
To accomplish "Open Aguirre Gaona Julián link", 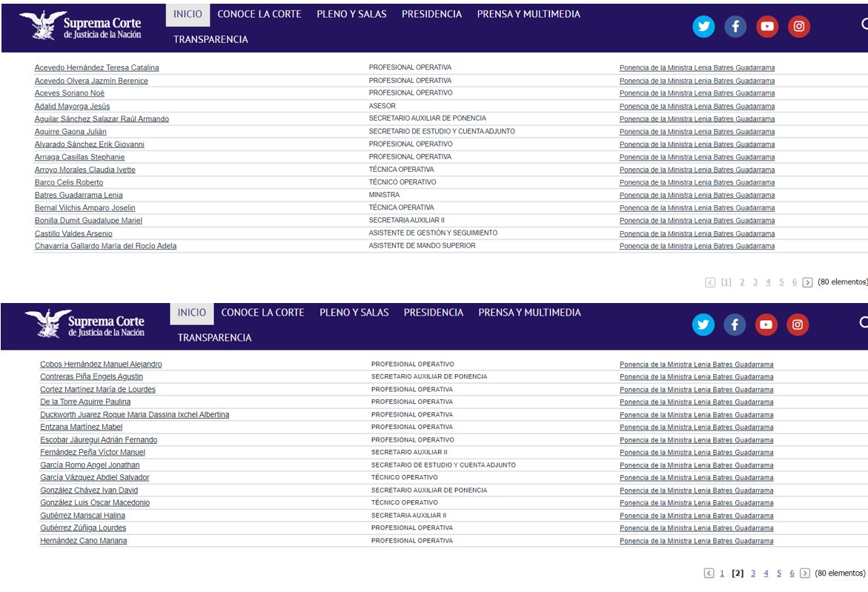I will tap(70, 132).
